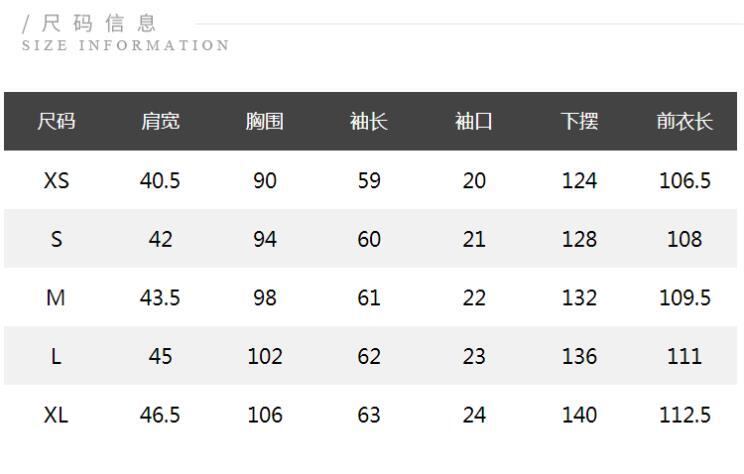Click the 40.5 shoulder width value
Image resolution: width=744 pixels, height=474 pixels.
(160, 181)
